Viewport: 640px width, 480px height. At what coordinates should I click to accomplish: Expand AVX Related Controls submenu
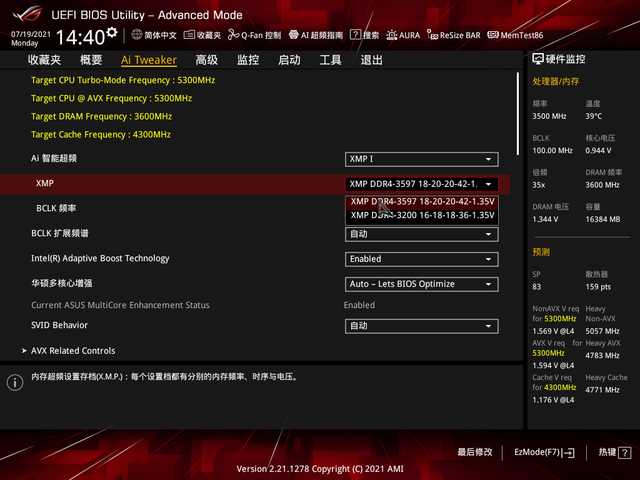(x=73, y=351)
